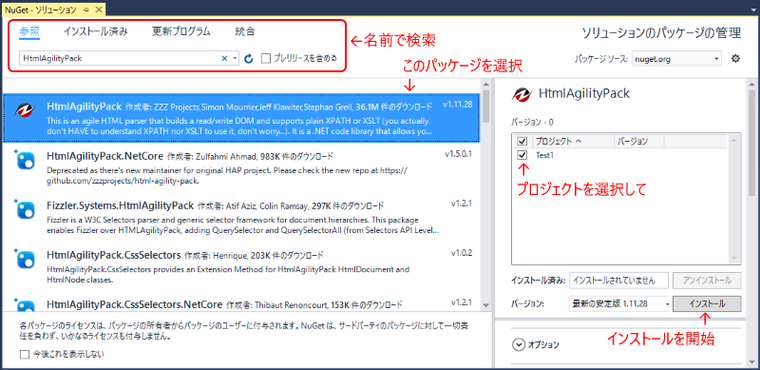Click the ソリューションのパッケージの管理 heading
This screenshot has width=760, height=370.
pyautogui.click(x=661, y=33)
